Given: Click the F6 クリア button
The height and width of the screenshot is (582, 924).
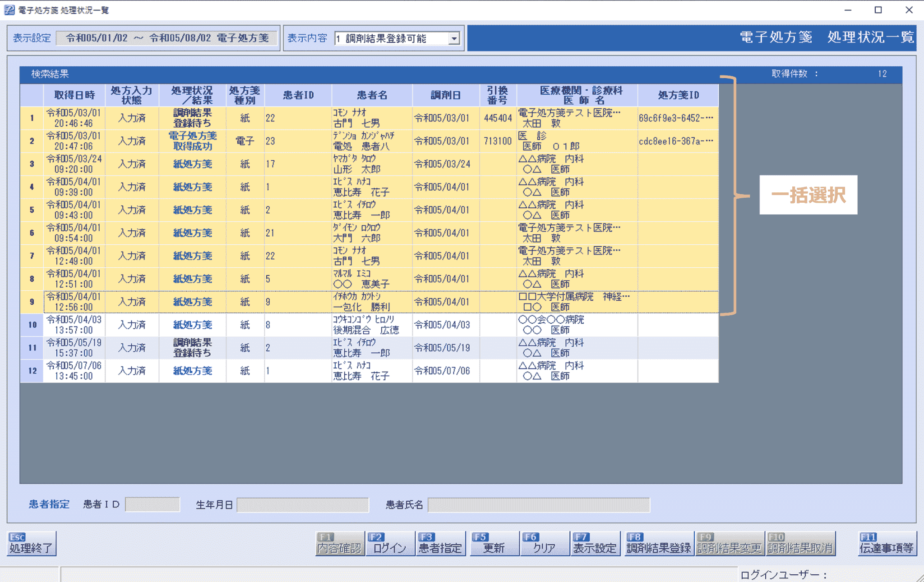Looking at the screenshot, I should pyautogui.click(x=545, y=544).
